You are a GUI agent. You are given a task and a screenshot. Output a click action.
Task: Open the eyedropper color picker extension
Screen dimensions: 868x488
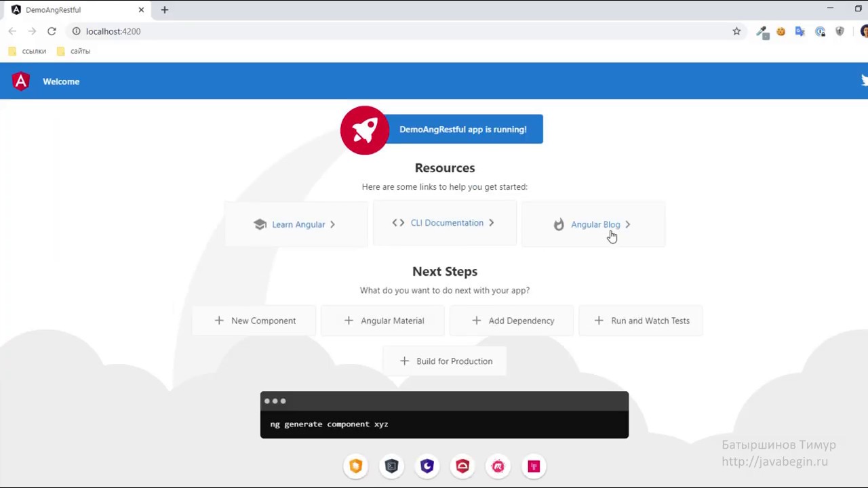[762, 31]
